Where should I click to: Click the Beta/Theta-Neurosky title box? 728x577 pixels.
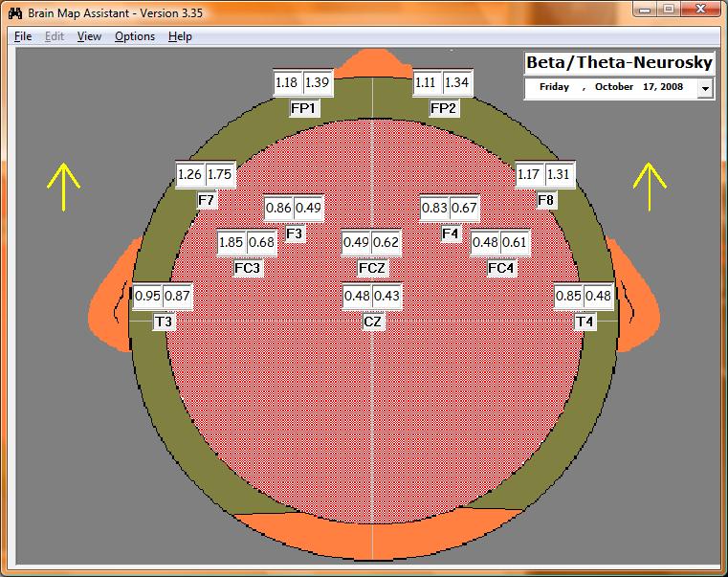pyautogui.click(x=619, y=63)
